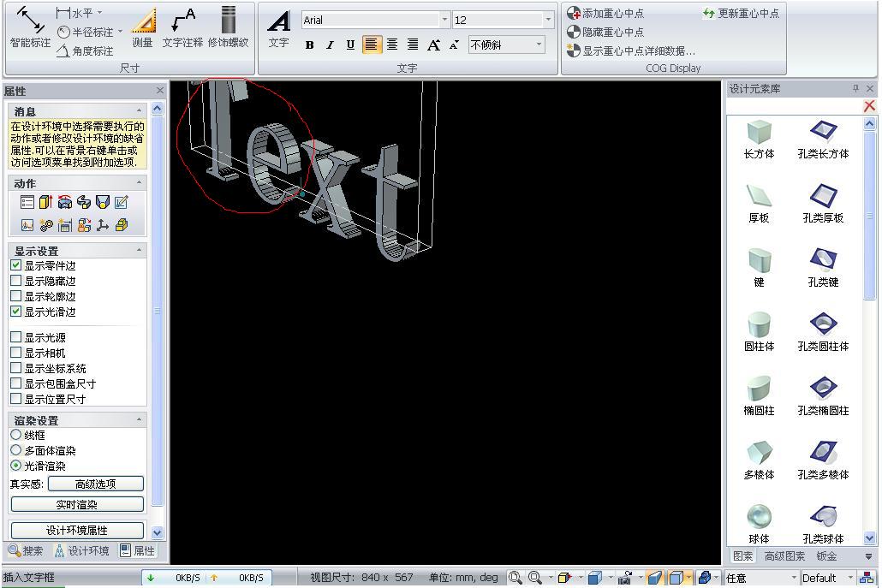Apply underline with the U button
This screenshot has height=588, width=882.
[x=350, y=45]
